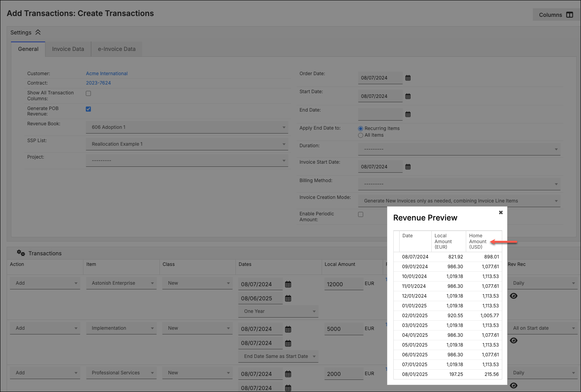Viewport: 581px width, 392px height.
Task: Open Action dropdown for Astonish Enterprise row
Action: tap(45, 283)
